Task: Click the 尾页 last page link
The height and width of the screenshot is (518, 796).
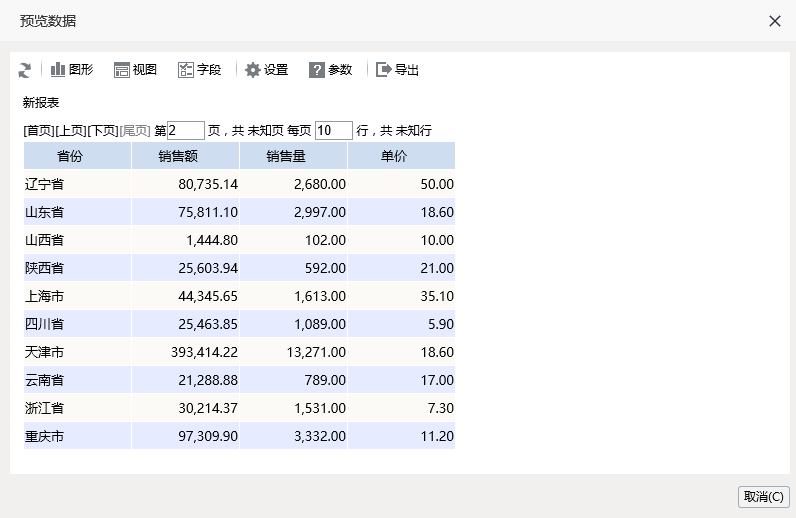Action: point(135,131)
